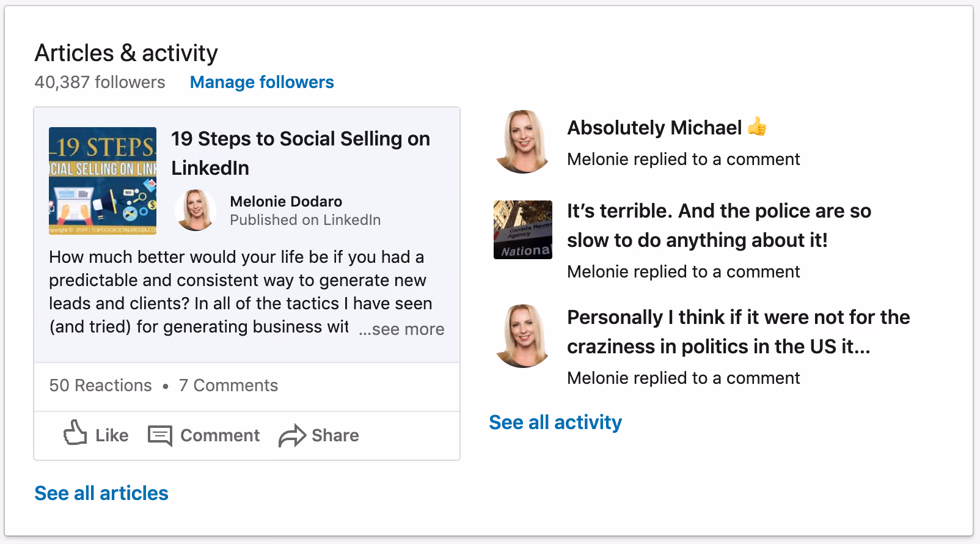This screenshot has width=980, height=544.
Task: Click avatar beside 'Absolutely Michael' reply
Action: click(x=523, y=142)
